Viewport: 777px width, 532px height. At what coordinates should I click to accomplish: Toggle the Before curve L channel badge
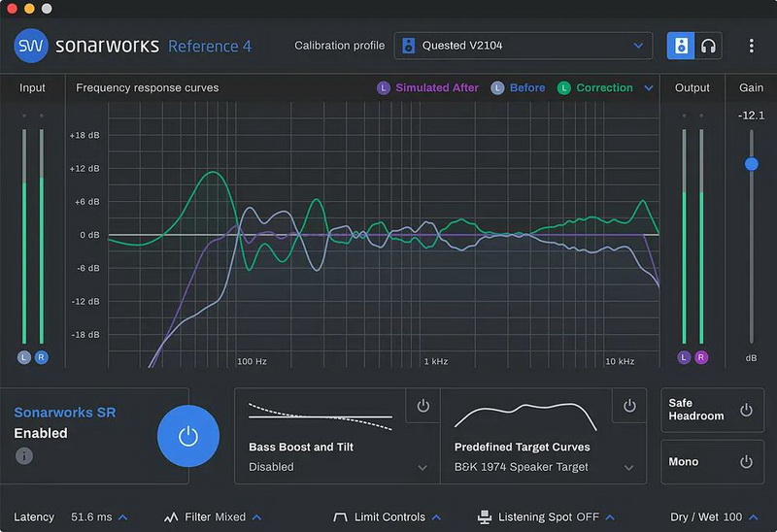(x=497, y=88)
